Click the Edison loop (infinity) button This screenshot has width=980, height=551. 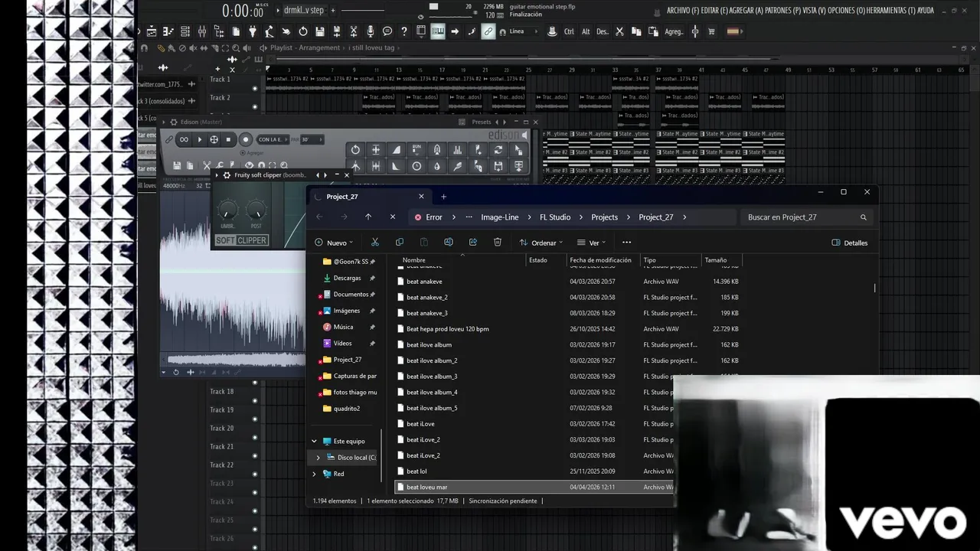point(184,139)
